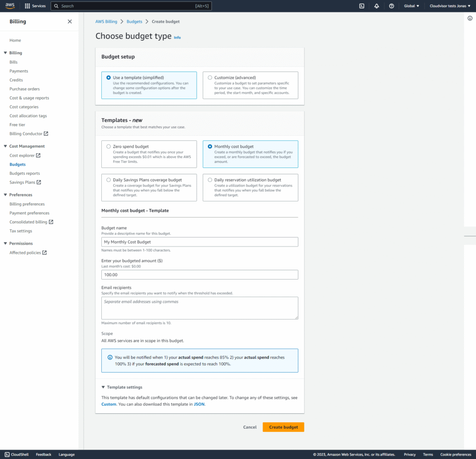Image resolution: width=476 pixels, height=459 pixels.
Task: Open Cost allocation tags
Action: coord(28,116)
